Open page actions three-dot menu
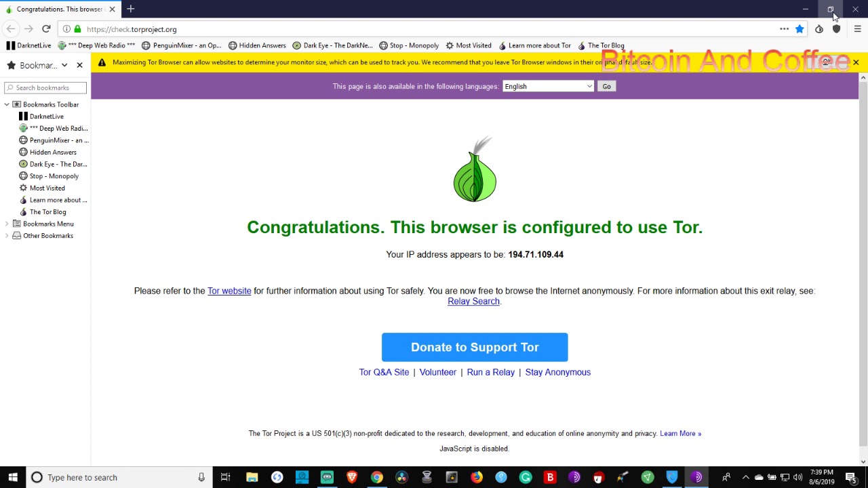Screen dimensions: 868x488 click(x=784, y=29)
